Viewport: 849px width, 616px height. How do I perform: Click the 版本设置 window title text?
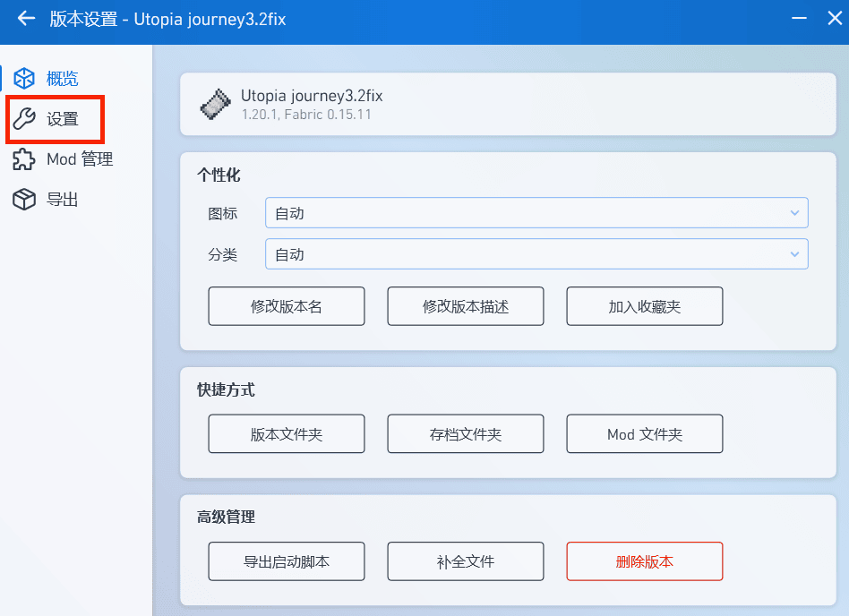pyautogui.click(x=83, y=19)
